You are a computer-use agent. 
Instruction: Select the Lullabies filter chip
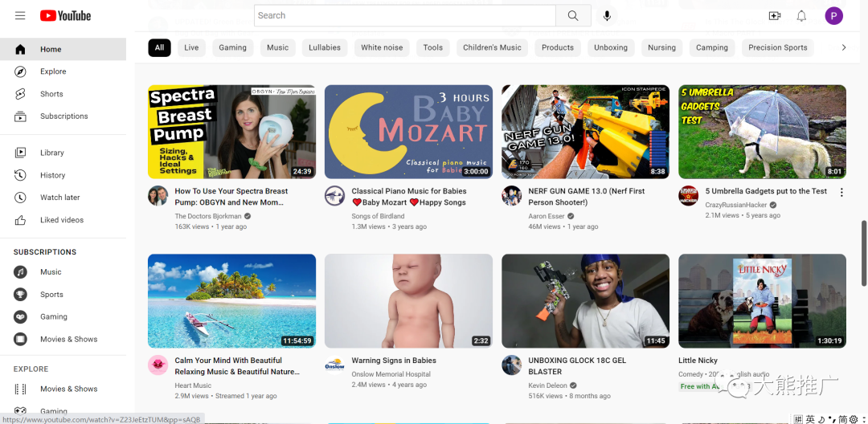pos(324,47)
